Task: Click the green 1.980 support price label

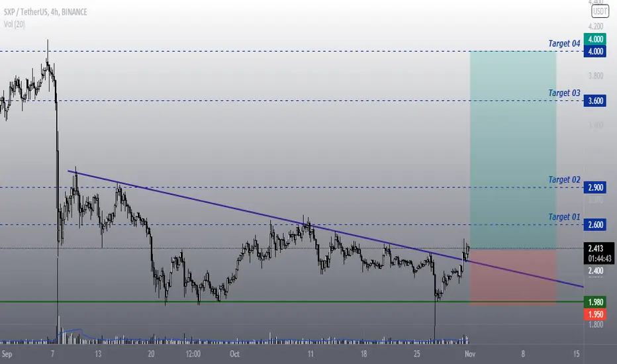Action: [x=595, y=302]
